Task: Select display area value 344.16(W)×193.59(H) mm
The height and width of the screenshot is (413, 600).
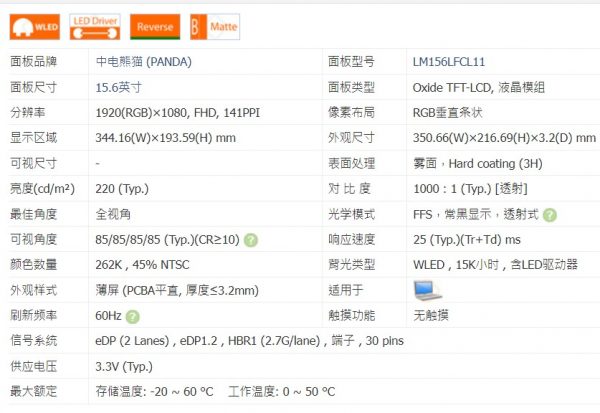Action: [165, 138]
